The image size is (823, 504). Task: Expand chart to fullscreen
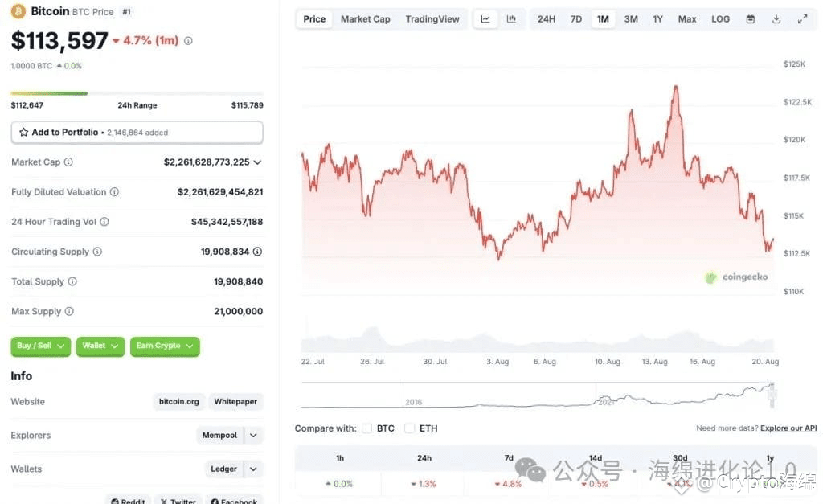coord(802,19)
